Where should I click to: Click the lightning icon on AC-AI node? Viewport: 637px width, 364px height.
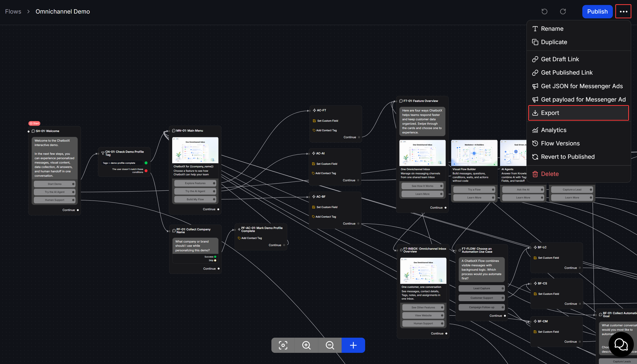pyautogui.click(x=313, y=153)
